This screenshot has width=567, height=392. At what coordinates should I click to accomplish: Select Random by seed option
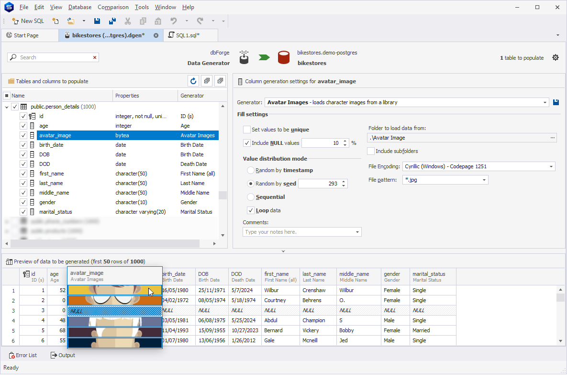tap(251, 184)
